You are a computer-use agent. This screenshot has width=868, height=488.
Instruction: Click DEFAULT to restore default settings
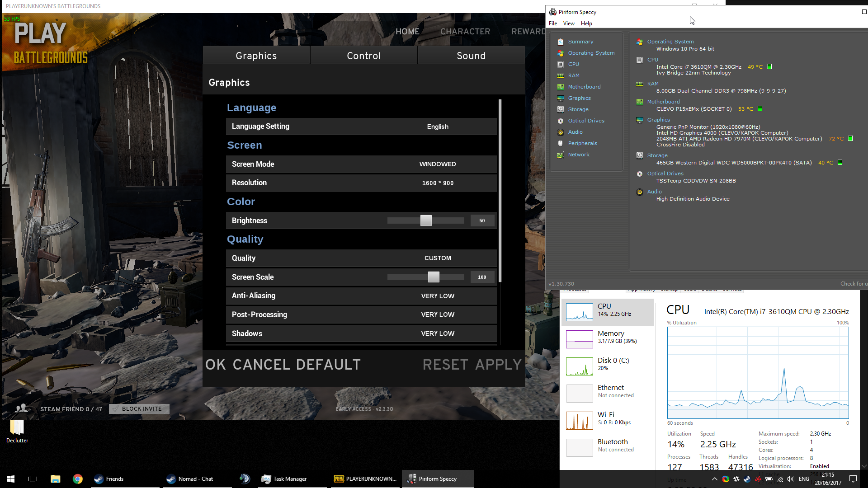point(328,365)
